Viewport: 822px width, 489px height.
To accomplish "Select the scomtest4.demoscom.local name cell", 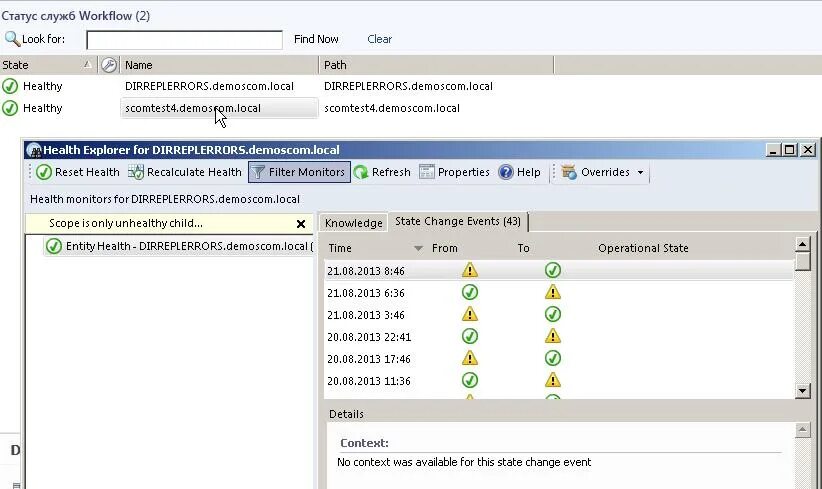I will click(219, 108).
